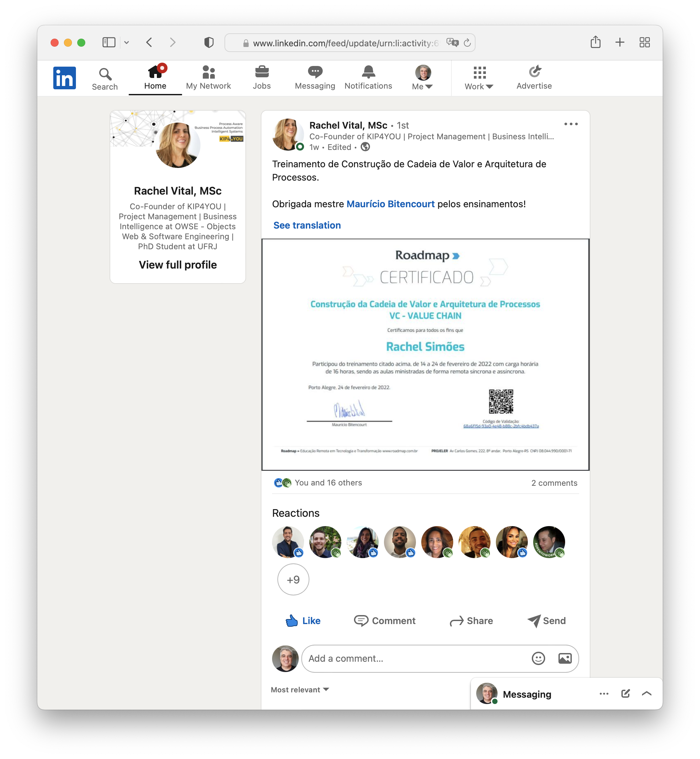Open the Search icon in LinkedIn nav

(x=105, y=79)
